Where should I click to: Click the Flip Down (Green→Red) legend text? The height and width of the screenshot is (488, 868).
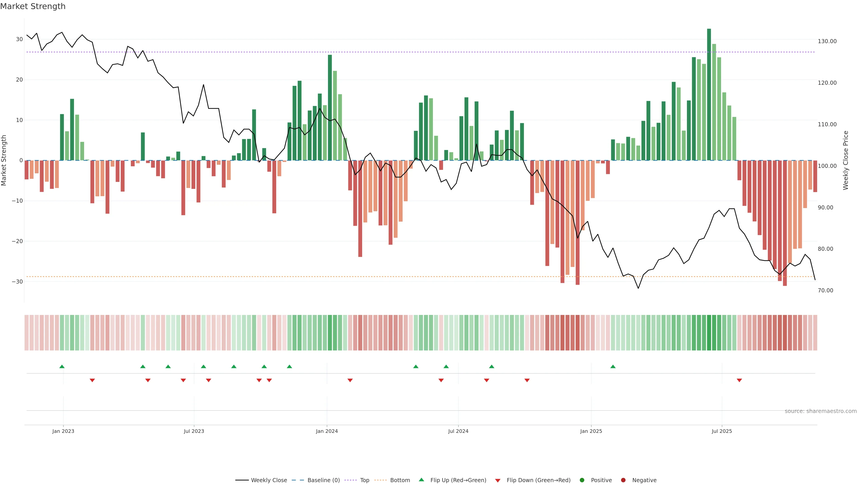(x=538, y=480)
